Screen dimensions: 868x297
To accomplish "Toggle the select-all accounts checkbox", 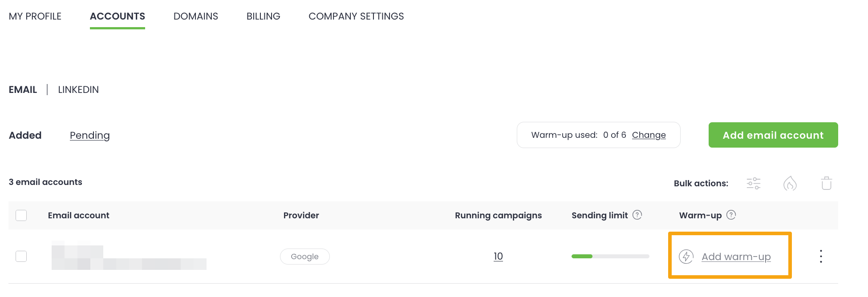I will (21, 216).
